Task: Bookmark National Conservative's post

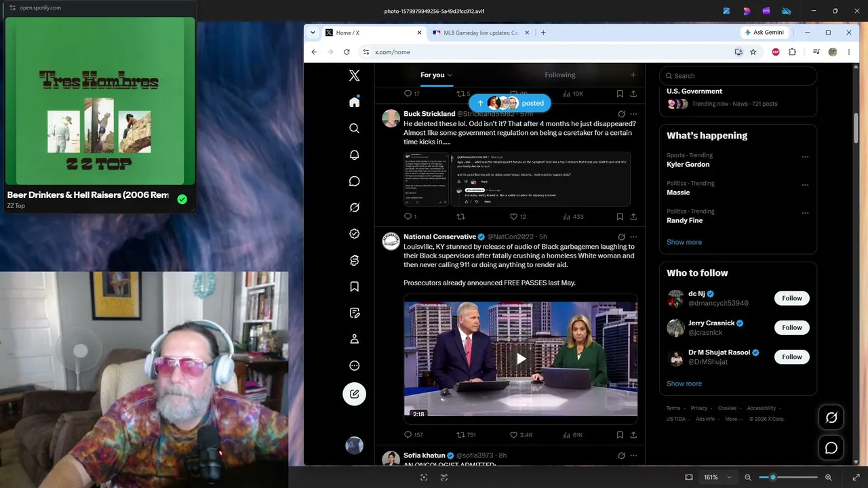Action: 620,435
